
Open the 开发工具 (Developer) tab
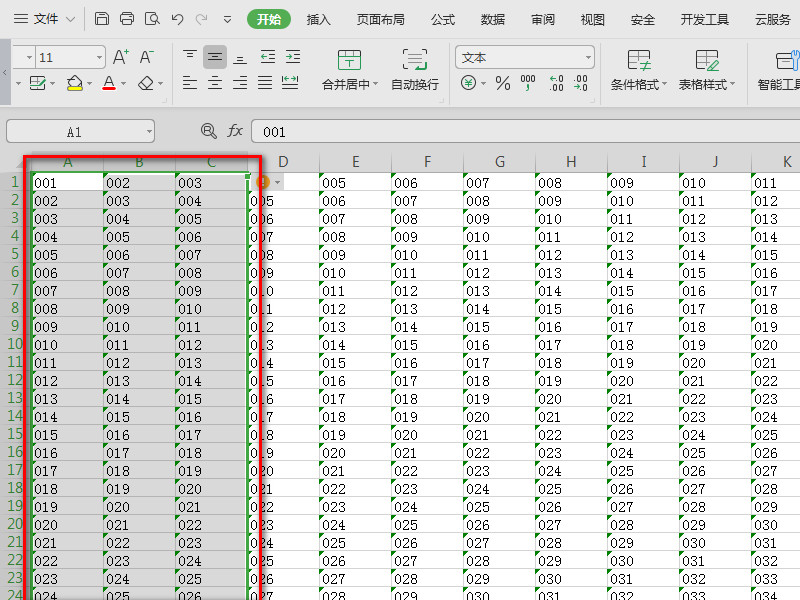click(x=705, y=19)
